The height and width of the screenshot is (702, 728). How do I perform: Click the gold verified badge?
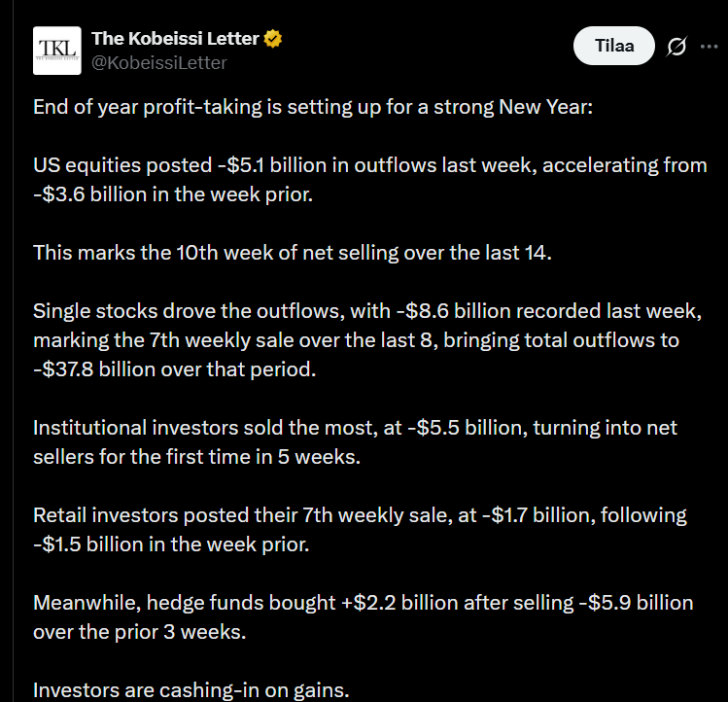pyautogui.click(x=274, y=39)
